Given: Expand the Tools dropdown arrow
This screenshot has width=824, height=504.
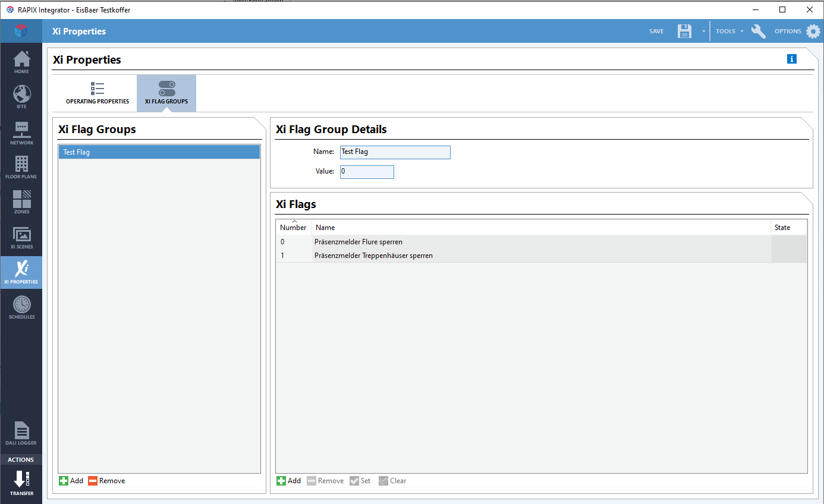Looking at the screenshot, I should [x=742, y=31].
